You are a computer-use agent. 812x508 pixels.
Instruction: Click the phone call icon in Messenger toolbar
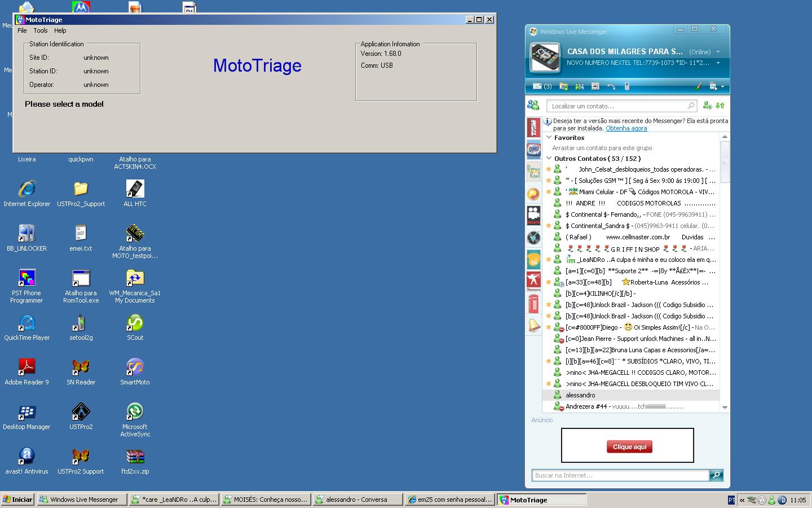[x=611, y=86]
